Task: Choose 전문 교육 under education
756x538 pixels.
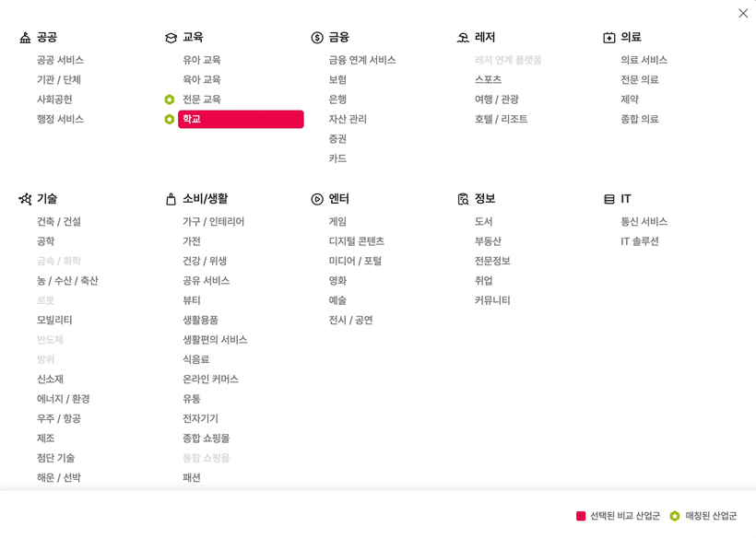Action: (201, 99)
